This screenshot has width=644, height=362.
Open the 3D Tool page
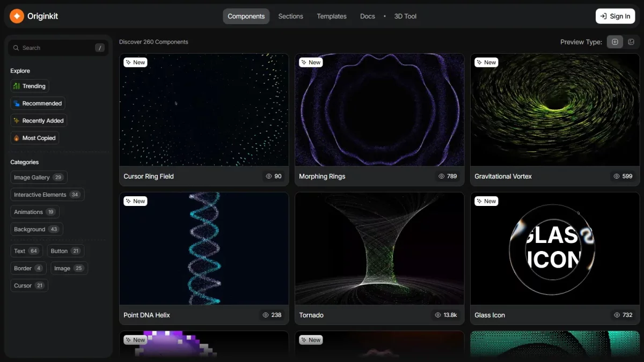[x=405, y=16]
